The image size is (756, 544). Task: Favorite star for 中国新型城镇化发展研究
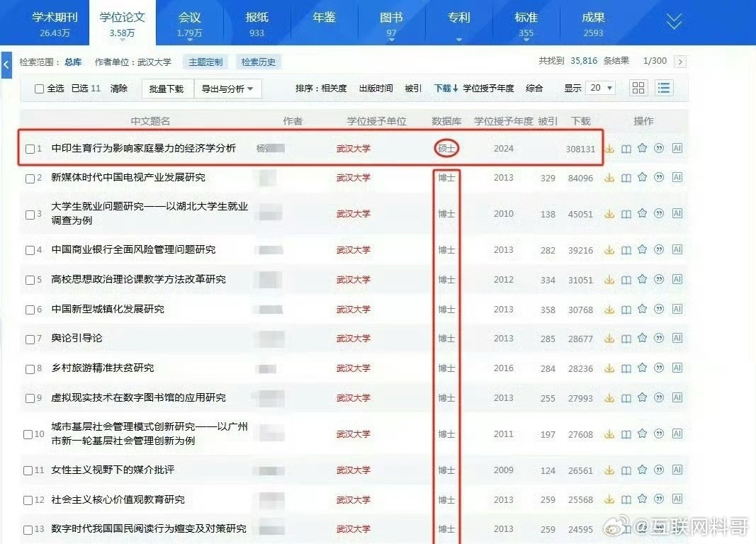[642, 309]
